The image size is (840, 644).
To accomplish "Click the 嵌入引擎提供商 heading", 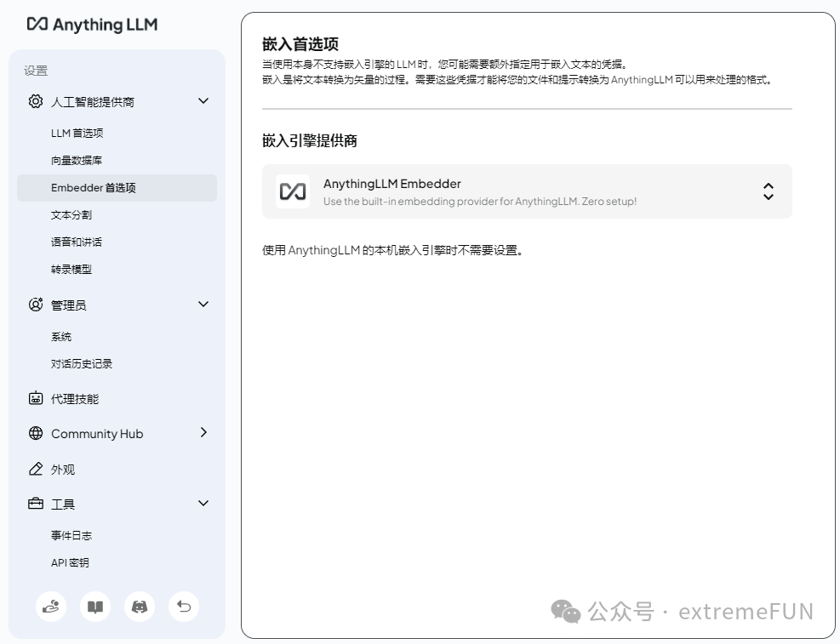I will pos(310,140).
